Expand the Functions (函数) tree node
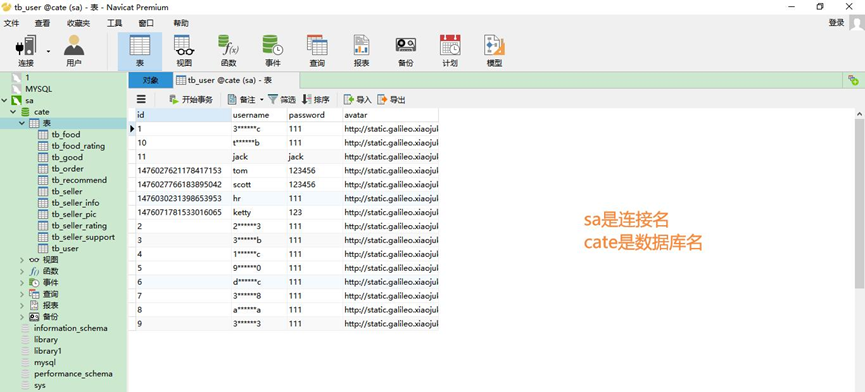The height and width of the screenshot is (392, 865). [x=22, y=271]
